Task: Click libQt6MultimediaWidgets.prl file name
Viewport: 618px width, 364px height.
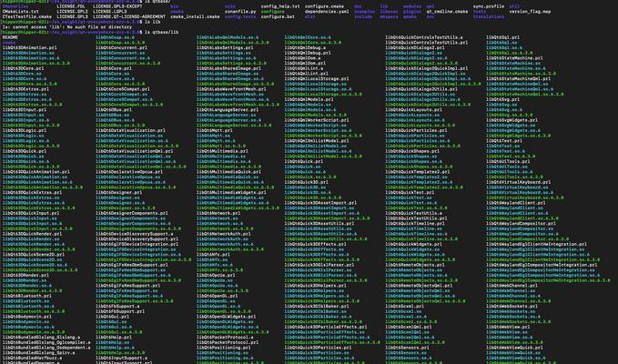Action: coord(231,193)
